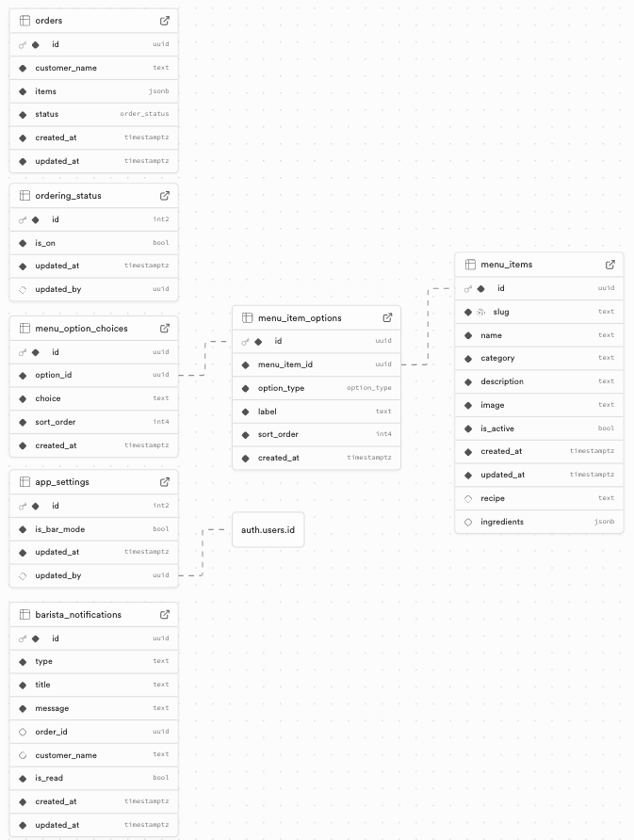Viewport: 634px width, 840px height.
Task: Select the is_on column in ordering_status
Action: coord(45,243)
